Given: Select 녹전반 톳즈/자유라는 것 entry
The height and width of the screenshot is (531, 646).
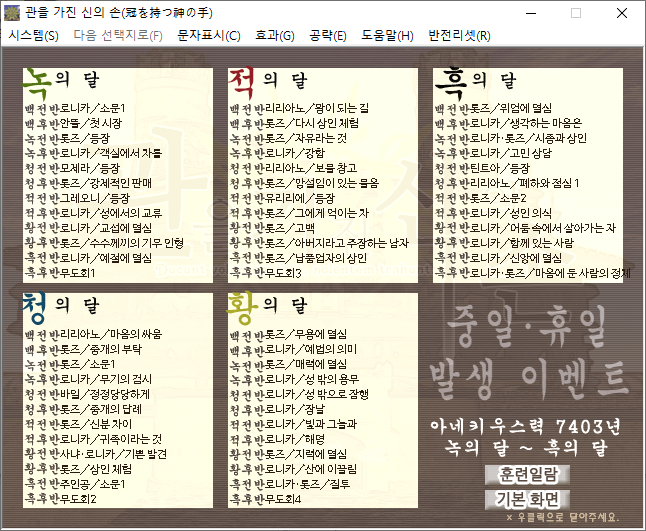Looking at the screenshot, I should pyautogui.click(x=288, y=138).
